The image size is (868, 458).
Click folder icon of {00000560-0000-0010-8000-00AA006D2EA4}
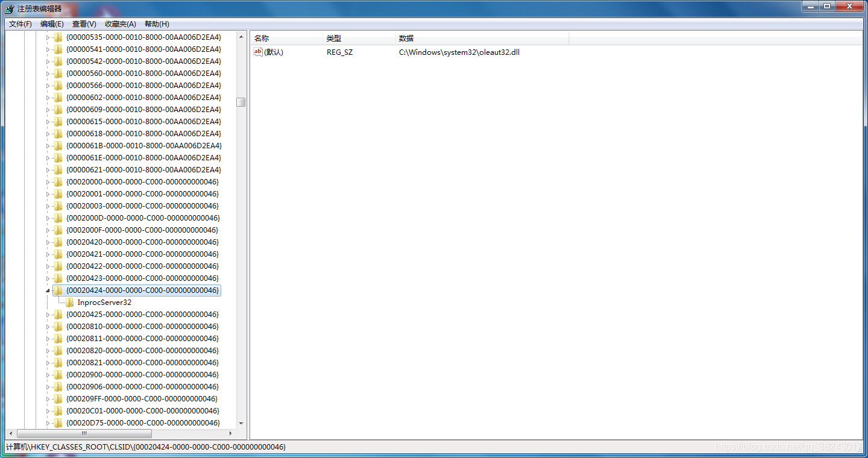click(x=58, y=74)
